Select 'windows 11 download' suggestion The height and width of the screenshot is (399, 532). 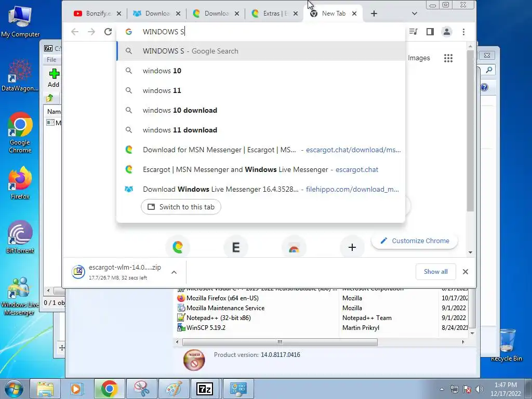(261, 130)
